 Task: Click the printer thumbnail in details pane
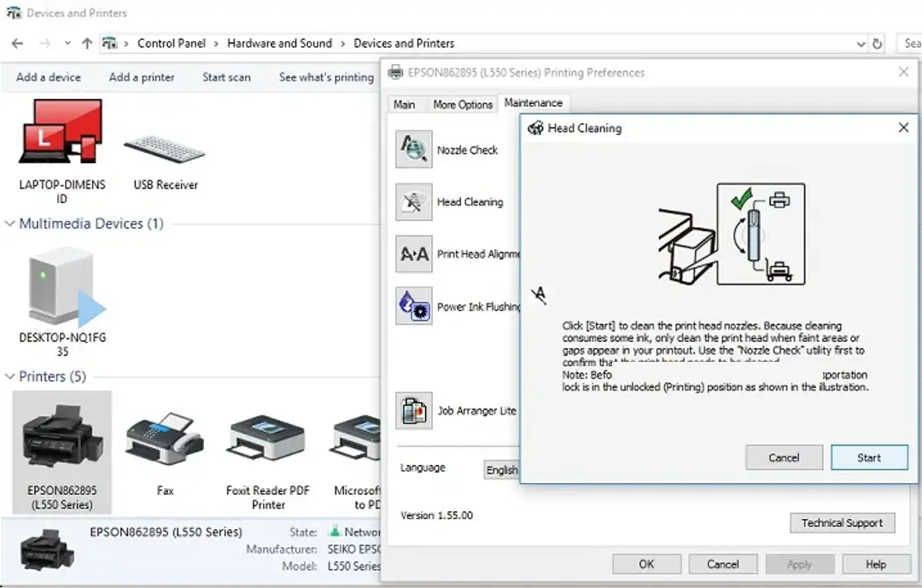point(47,550)
